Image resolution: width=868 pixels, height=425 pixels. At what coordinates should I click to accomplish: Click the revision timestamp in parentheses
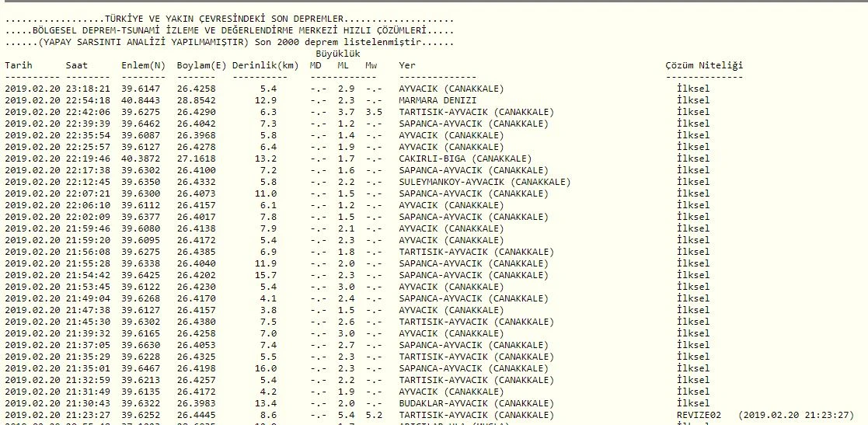click(x=797, y=415)
